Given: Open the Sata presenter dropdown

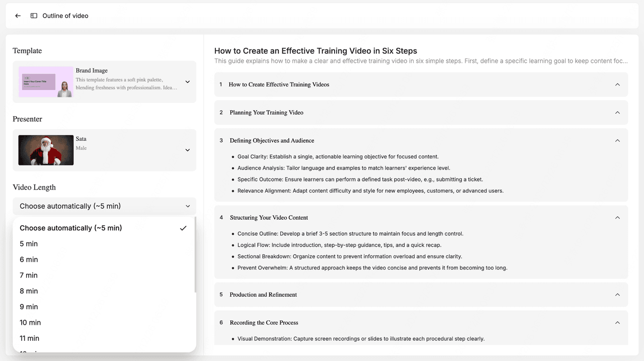Looking at the screenshot, I should (x=187, y=150).
